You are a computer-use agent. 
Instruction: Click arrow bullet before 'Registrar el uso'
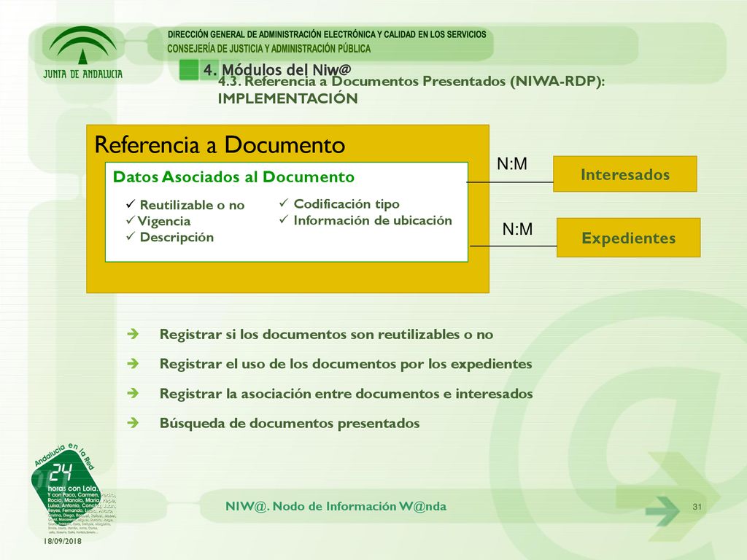133,364
